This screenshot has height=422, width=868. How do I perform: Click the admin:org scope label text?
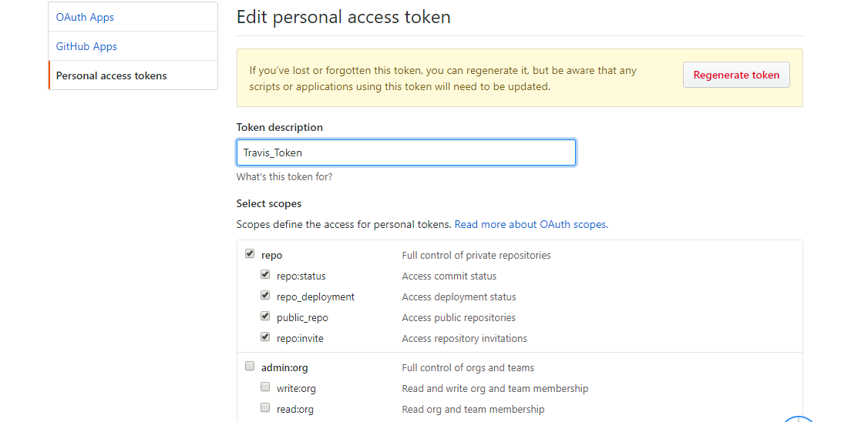tap(284, 368)
